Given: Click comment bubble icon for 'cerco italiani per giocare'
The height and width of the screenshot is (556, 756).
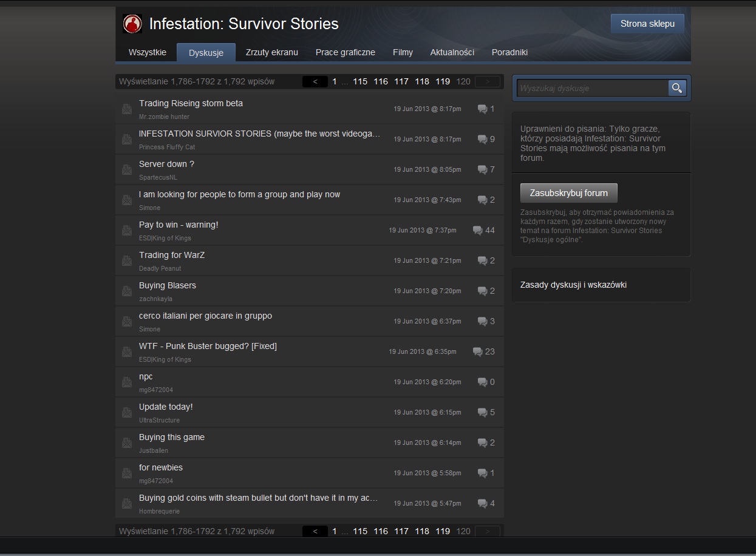Looking at the screenshot, I should coord(482,322).
